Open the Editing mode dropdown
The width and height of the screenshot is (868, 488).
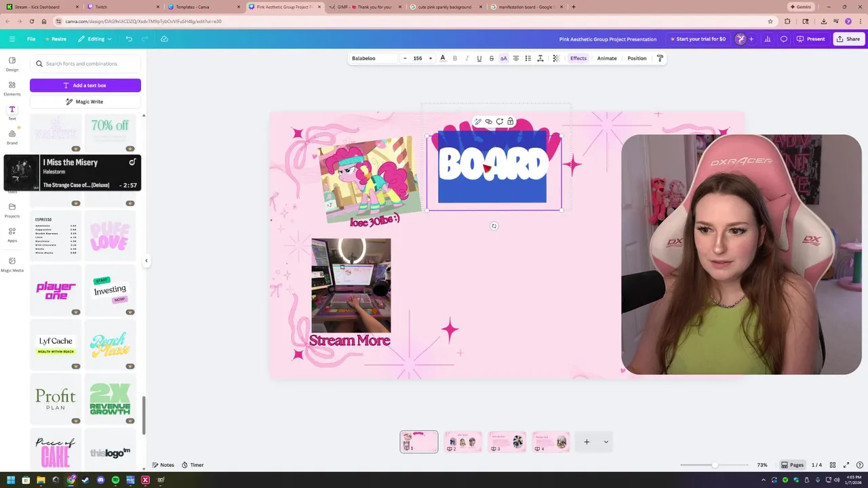click(95, 39)
